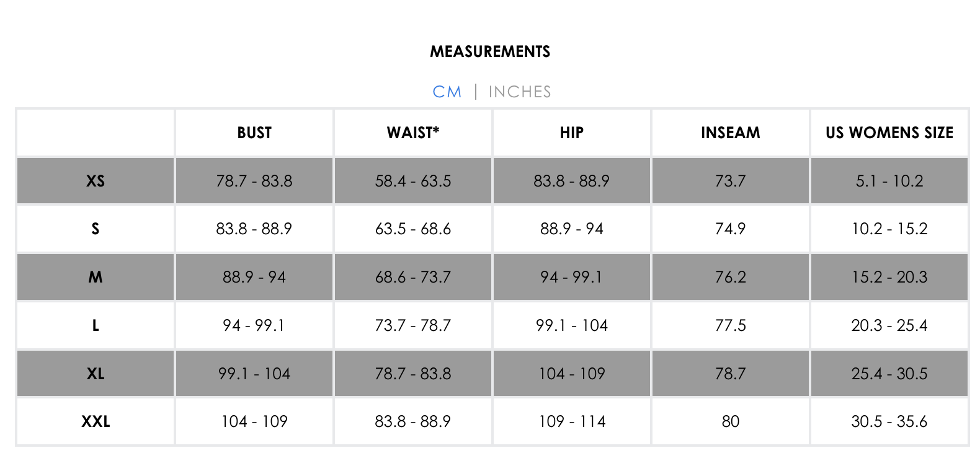Select the XL size row label

[x=96, y=374]
